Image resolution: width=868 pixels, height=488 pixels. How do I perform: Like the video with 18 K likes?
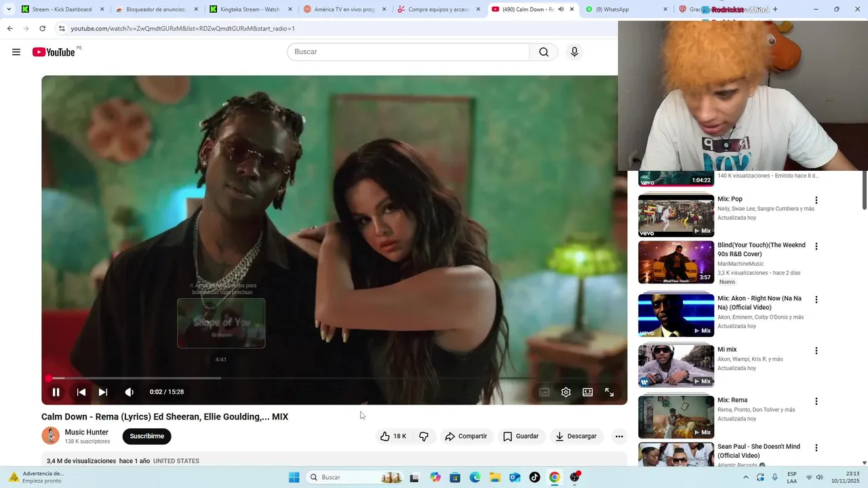[393, 436]
